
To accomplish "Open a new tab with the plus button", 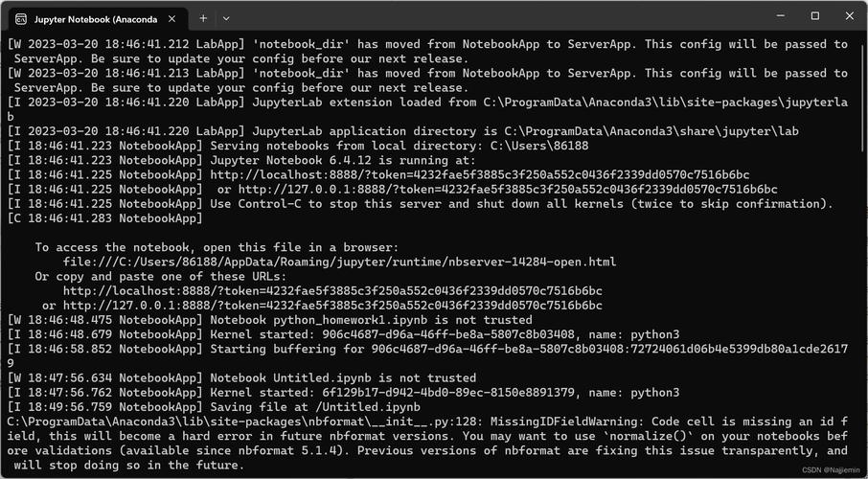I will [203, 18].
